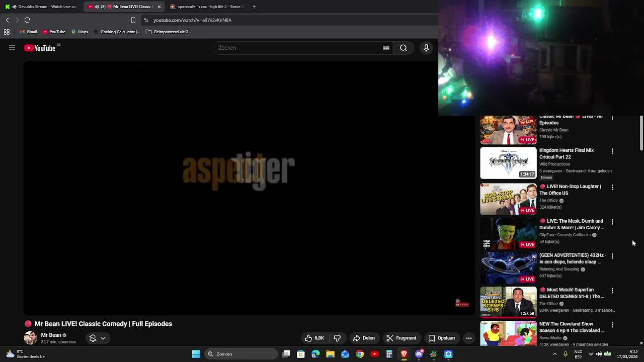Open the Windows Start menu
The image size is (644, 362).
[196, 354]
